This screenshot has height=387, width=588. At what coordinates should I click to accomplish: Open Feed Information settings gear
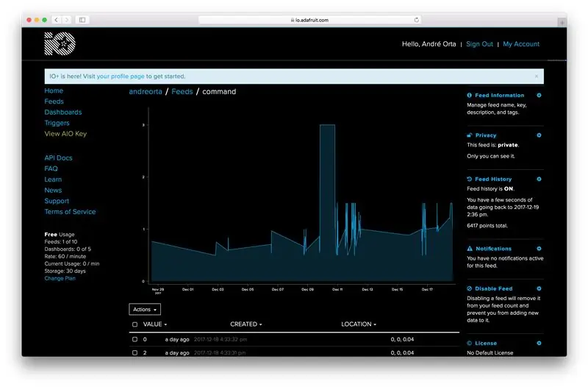539,96
